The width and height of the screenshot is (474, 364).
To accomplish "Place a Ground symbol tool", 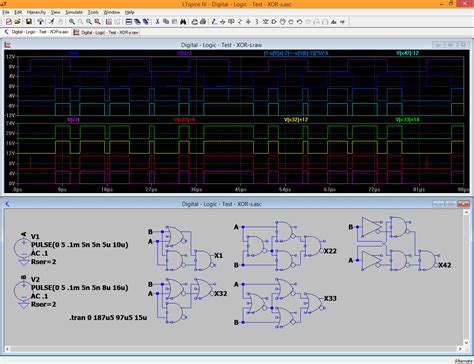I will point(223,22).
